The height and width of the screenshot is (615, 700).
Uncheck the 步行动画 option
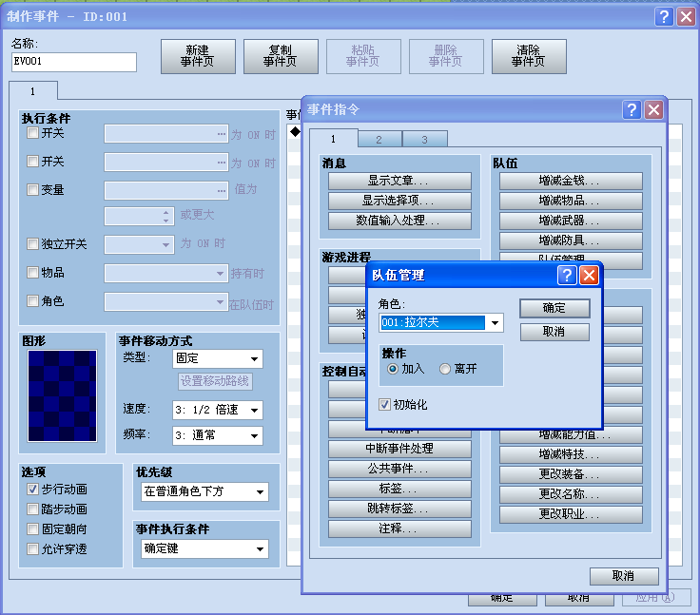(32, 490)
